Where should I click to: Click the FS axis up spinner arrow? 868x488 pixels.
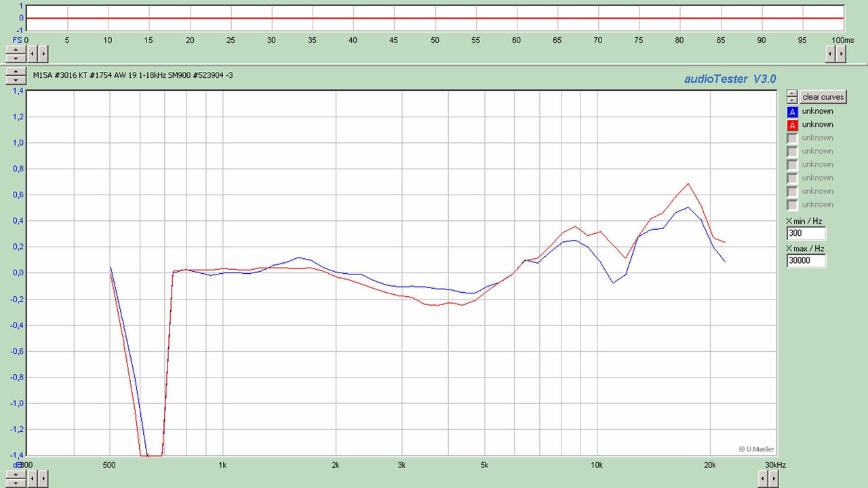coord(15,50)
